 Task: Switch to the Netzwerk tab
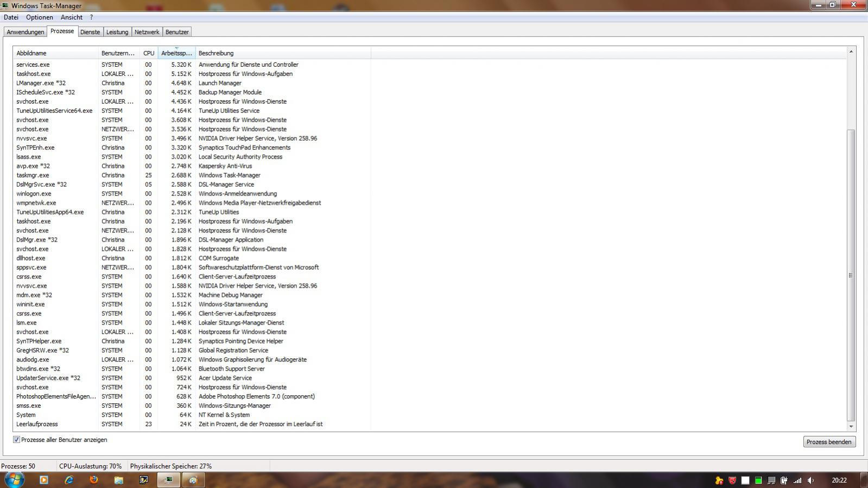147,32
